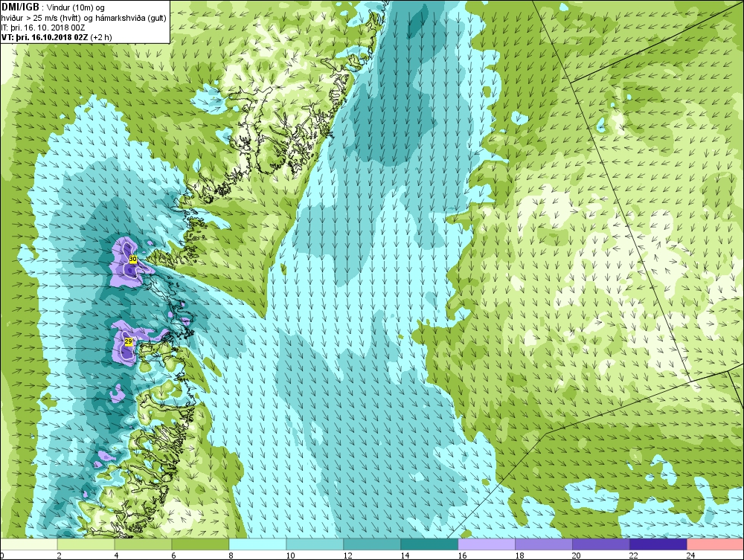Image resolution: width=744 pixels, height=560 pixels.
Task: Click the scale label 8
Action: tap(231, 556)
